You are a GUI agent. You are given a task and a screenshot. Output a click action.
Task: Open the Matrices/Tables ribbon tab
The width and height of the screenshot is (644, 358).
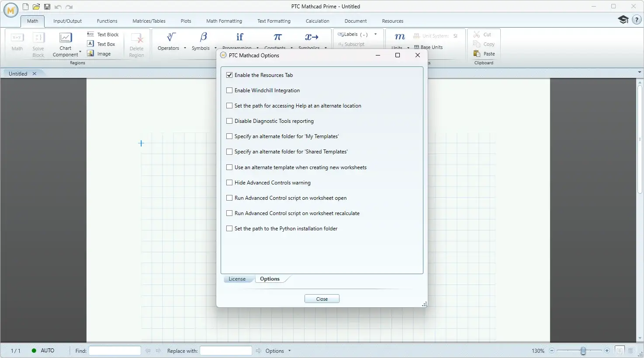[149, 21]
